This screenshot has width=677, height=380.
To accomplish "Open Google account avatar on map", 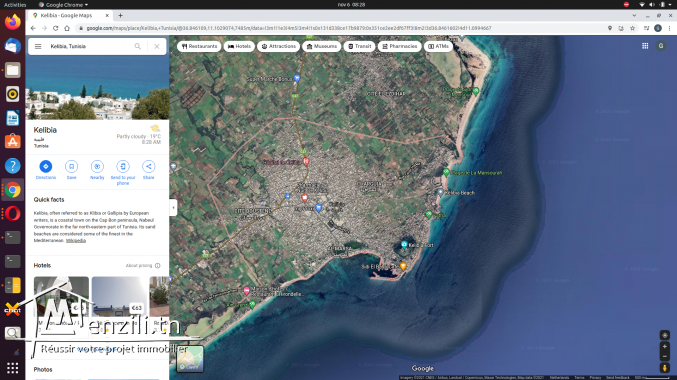I will click(661, 46).
